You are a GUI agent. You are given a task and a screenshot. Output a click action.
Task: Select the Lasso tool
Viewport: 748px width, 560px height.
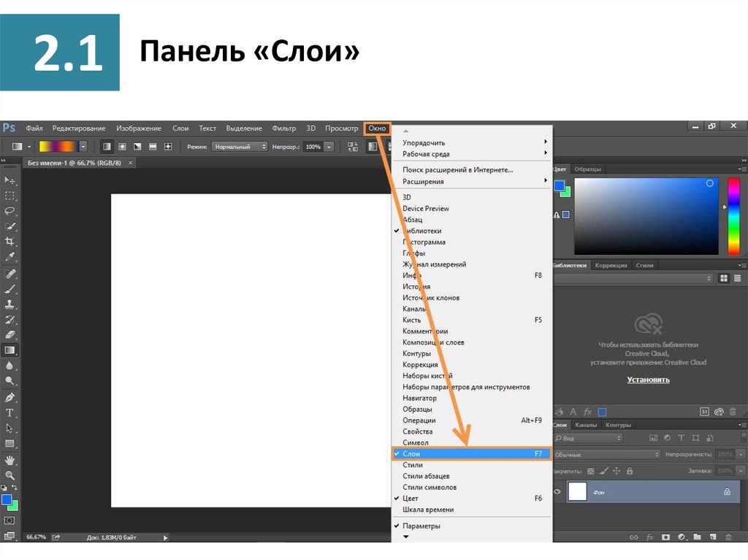coord(10,211)
